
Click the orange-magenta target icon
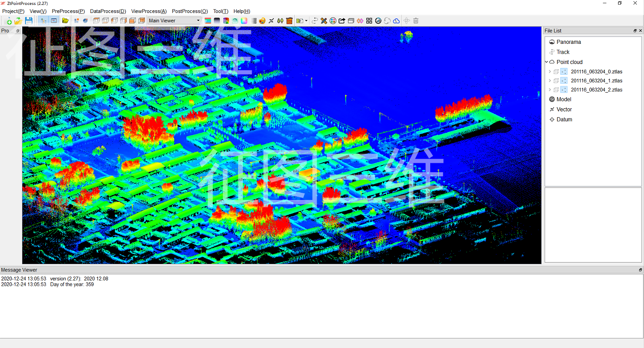[360, 21]
